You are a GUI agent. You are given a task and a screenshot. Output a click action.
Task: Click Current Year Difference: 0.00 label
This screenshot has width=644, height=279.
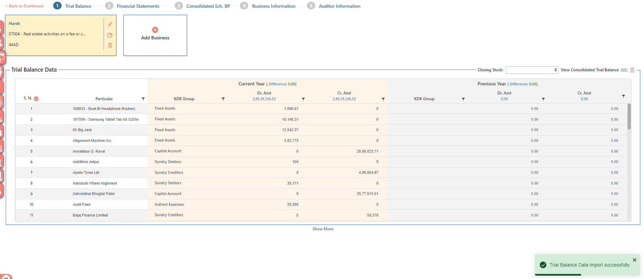281,84
